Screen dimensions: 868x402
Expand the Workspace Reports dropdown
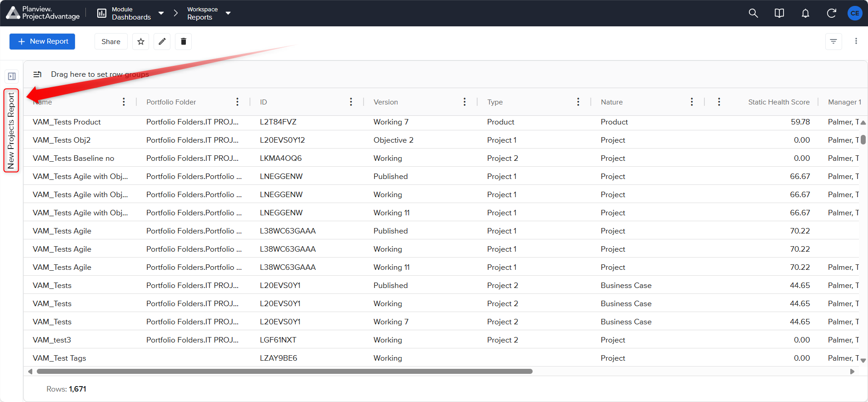[228, 13]
